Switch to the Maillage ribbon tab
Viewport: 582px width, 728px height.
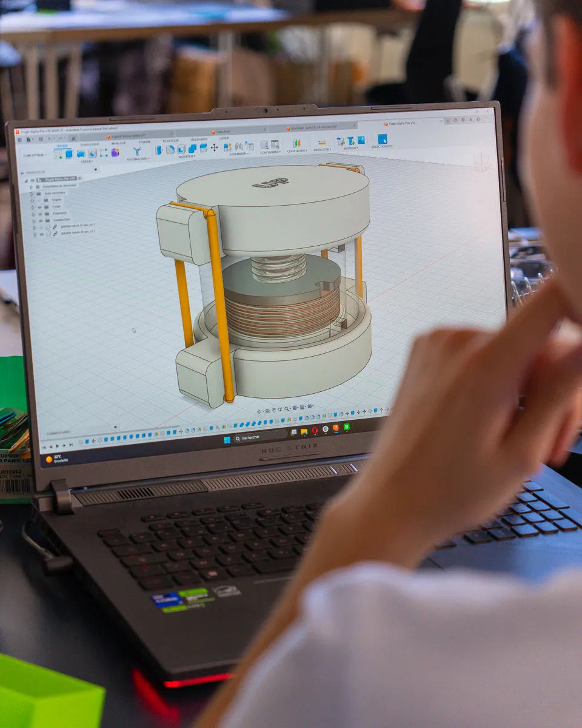coord(119,143)
